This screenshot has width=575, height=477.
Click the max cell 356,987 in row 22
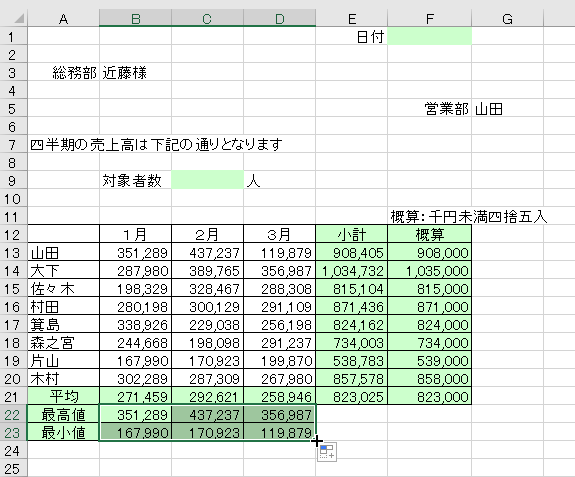pyautogui.click(x=279, y=414)
